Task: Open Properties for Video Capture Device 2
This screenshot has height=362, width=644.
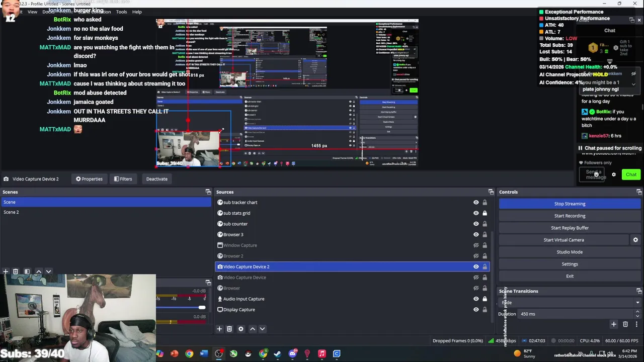Action: point(89,179)
